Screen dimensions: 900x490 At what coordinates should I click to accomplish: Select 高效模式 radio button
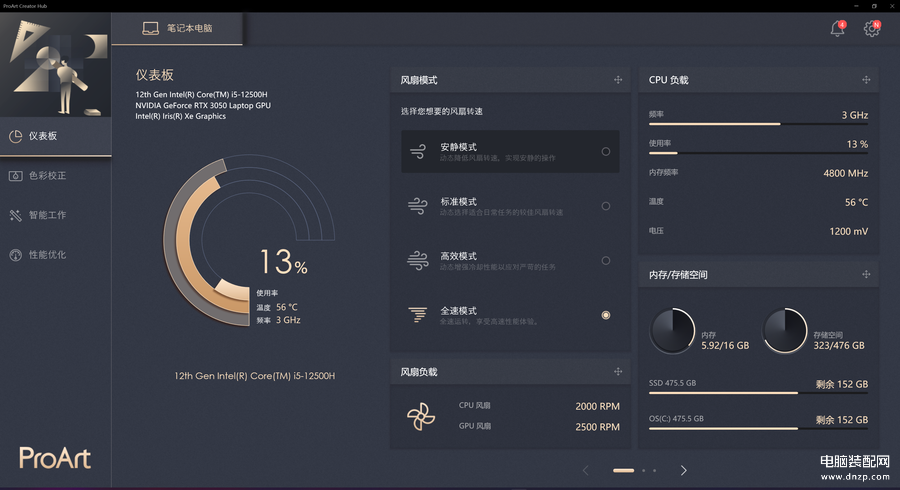[x=606, y=260]
